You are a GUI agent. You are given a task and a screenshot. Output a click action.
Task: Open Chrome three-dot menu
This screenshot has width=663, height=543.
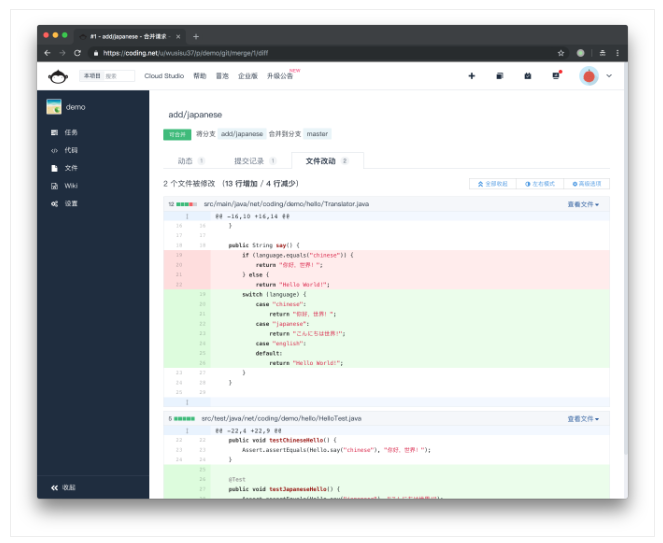click(x=617, y=53)
